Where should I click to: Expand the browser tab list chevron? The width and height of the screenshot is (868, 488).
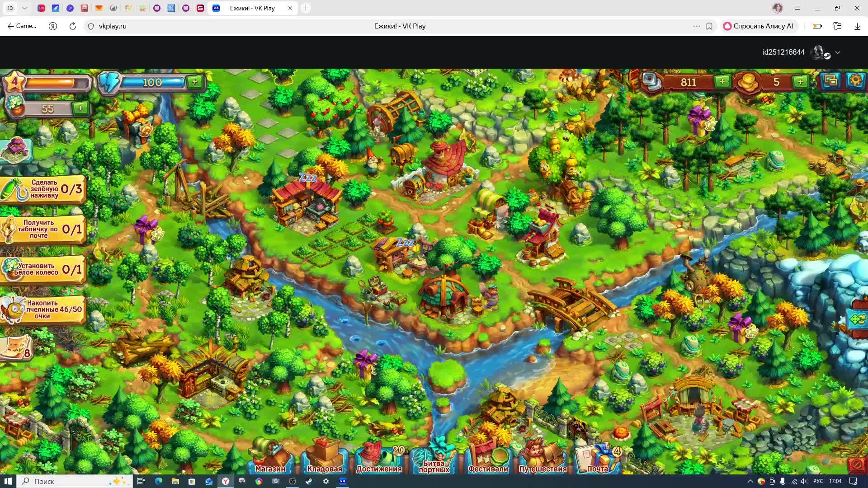(x=24, y=8)
